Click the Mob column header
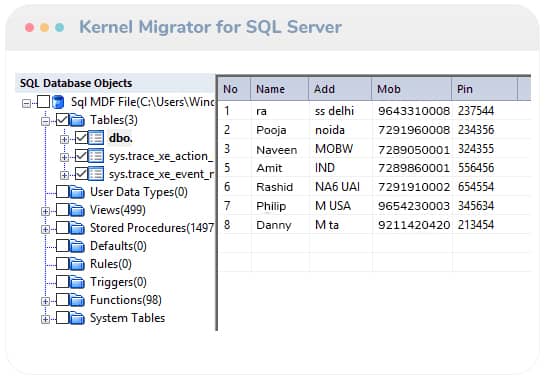The height and width of the screenshot is (380, 545). point(412,89)
